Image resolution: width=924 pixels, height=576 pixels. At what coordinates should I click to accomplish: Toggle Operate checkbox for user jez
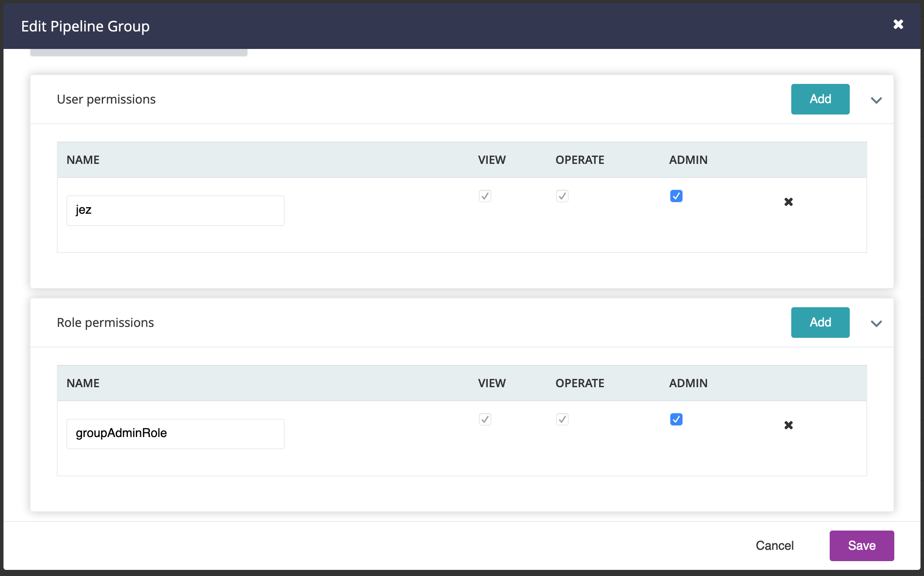(x=562, y=196)
